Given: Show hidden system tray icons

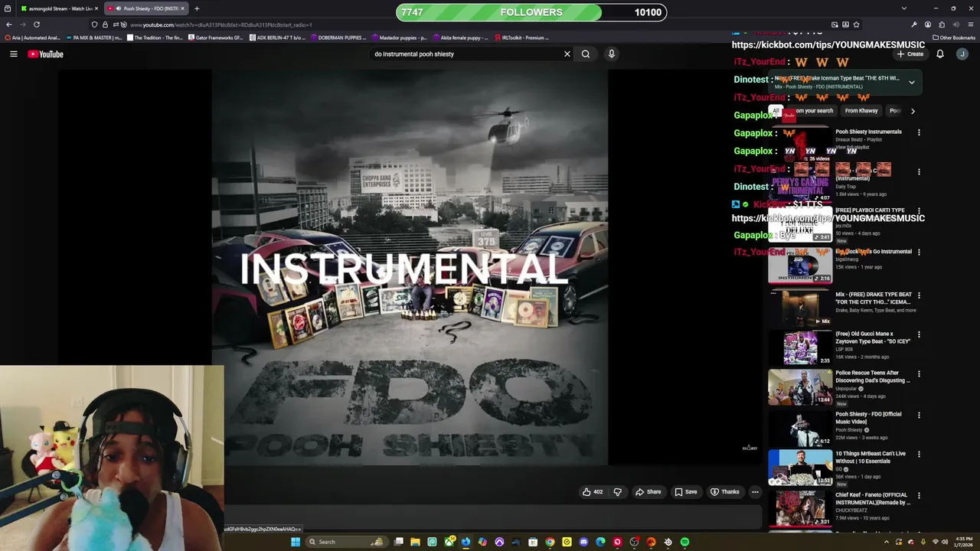Looking at the screenshot, I should [x=887, y=542].
